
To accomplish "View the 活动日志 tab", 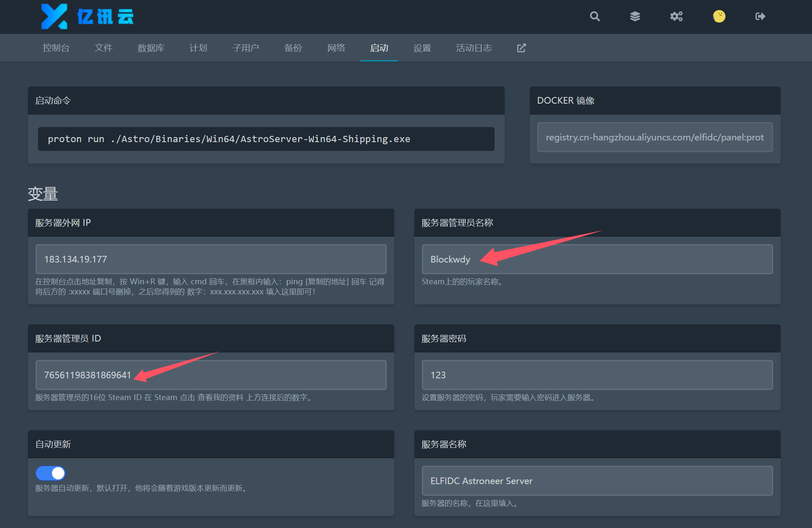I will click(x=474, y=48).
